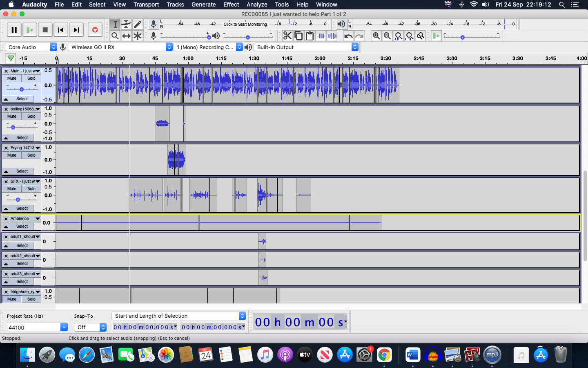Open the Project Rate dropdown

64,327
